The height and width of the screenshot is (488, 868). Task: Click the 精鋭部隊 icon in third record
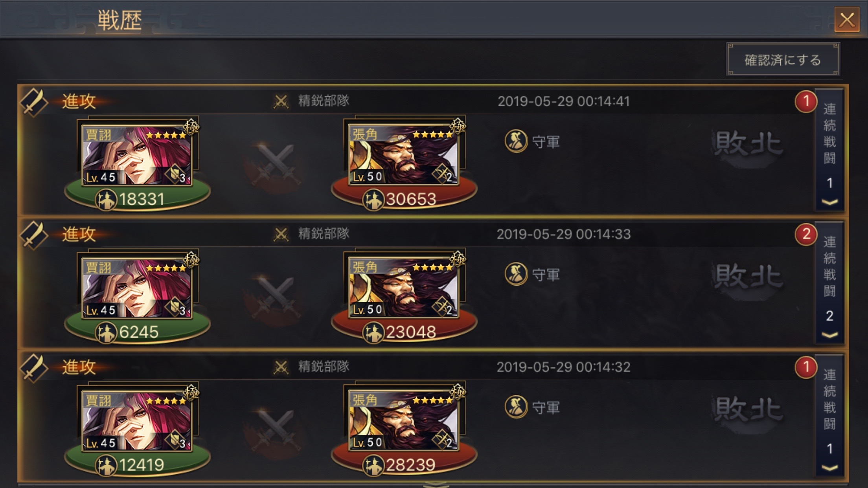[281, 367]
